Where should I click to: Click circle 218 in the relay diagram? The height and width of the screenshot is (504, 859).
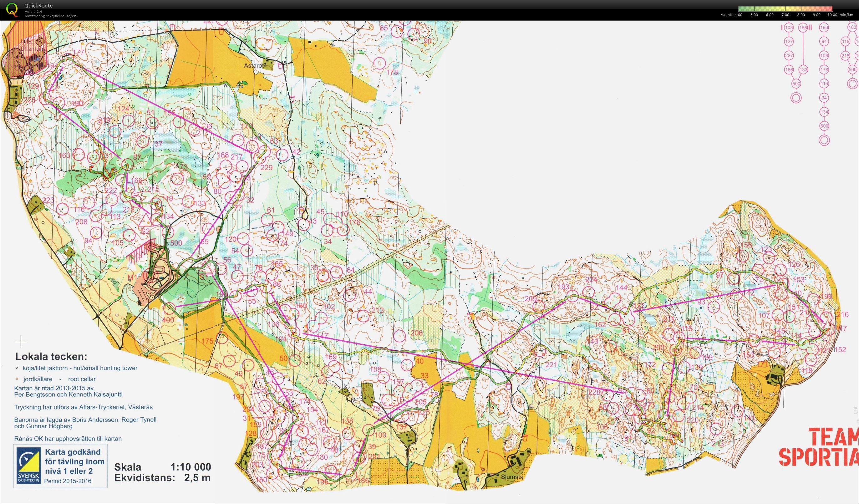[x=845, y=56]
